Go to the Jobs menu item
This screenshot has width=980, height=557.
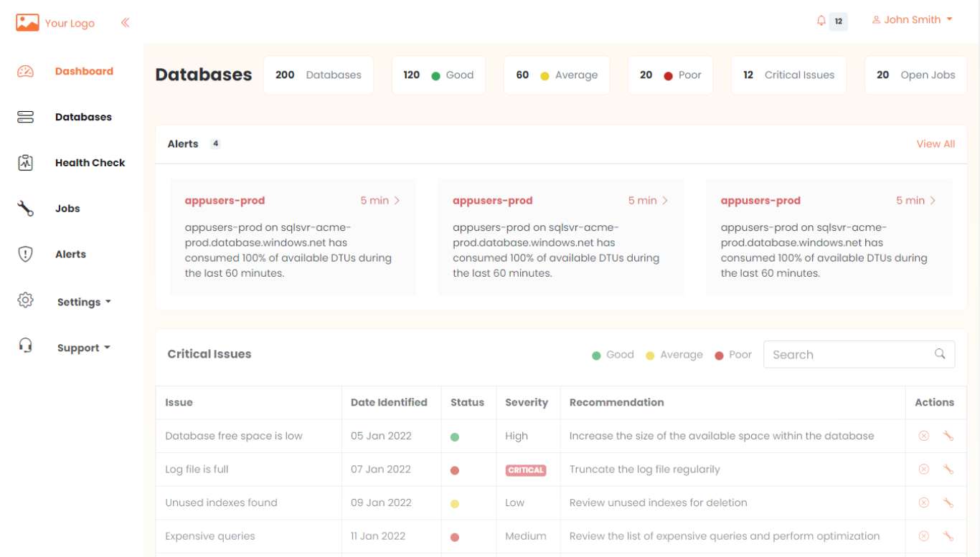pyautogui.click(x=67, y=209)
